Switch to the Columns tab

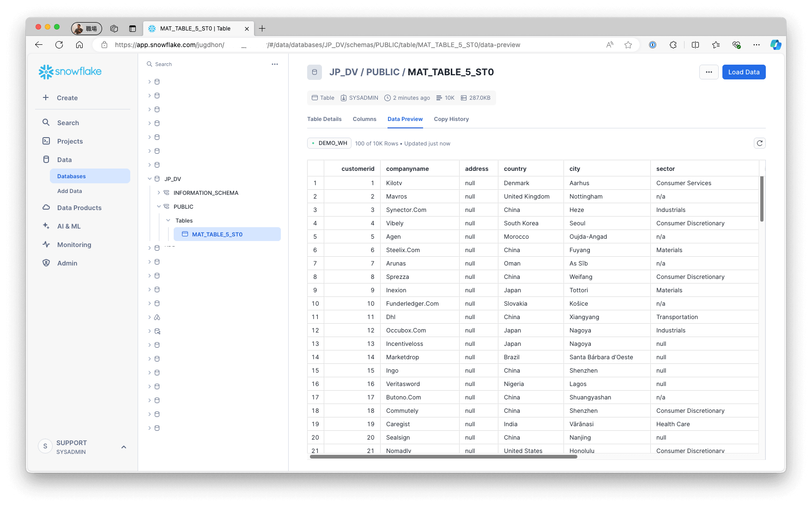(x=364, y=119)
